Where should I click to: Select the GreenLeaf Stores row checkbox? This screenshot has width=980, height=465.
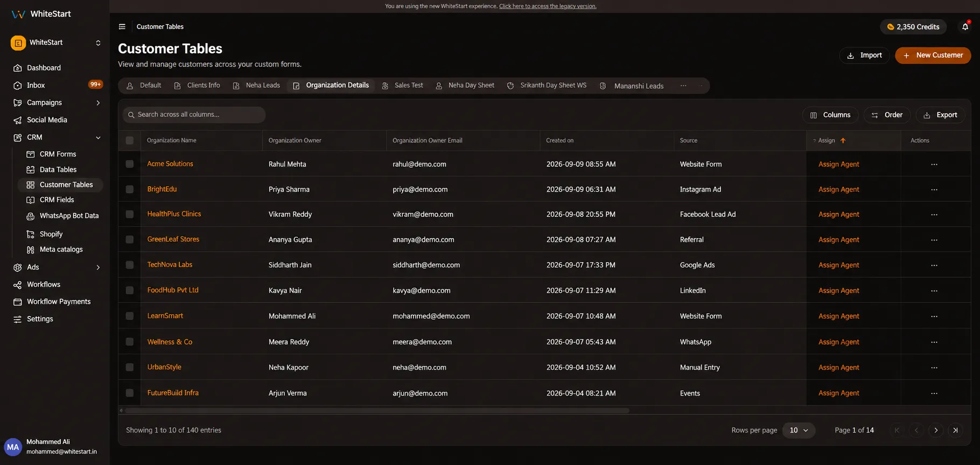click(129, 239)
